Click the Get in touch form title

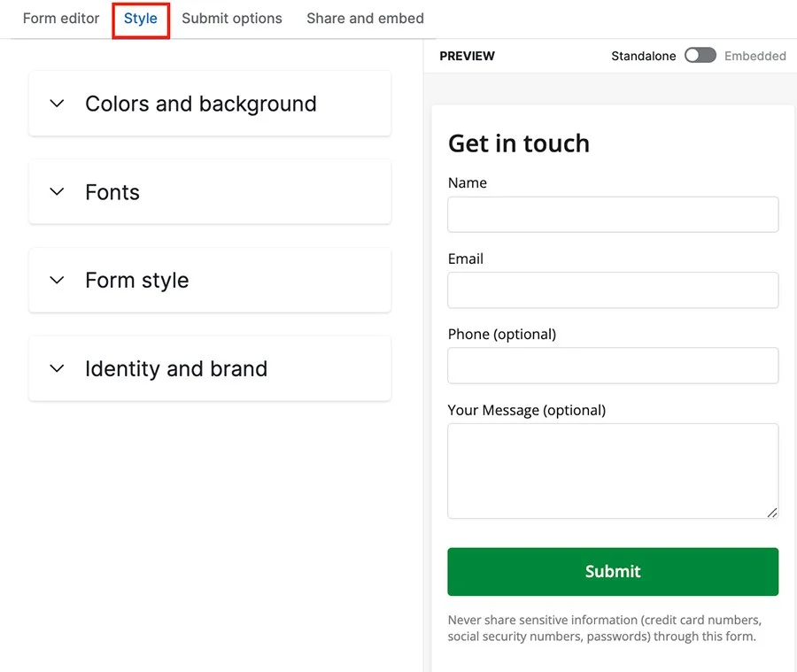coord(519,143)
